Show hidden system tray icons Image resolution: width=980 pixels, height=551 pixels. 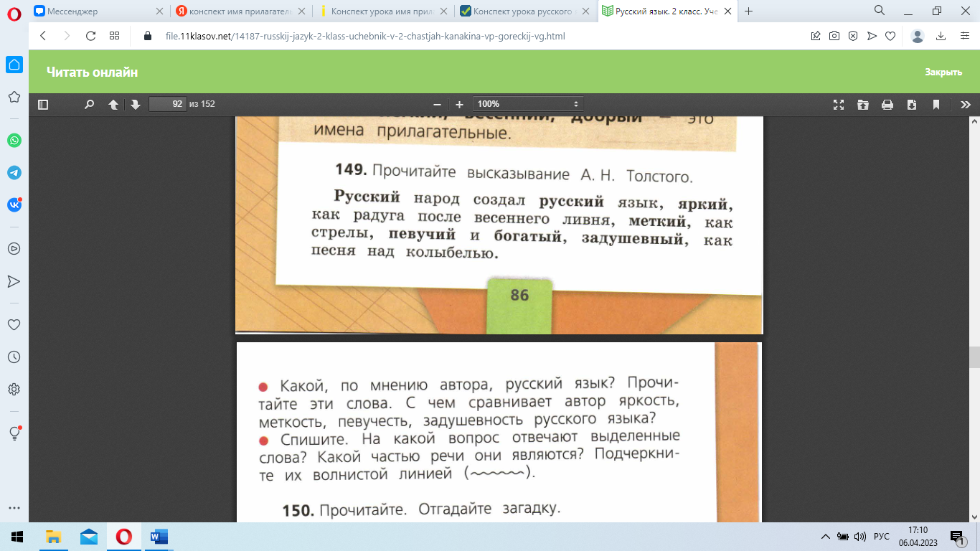(x=824, y=537)
